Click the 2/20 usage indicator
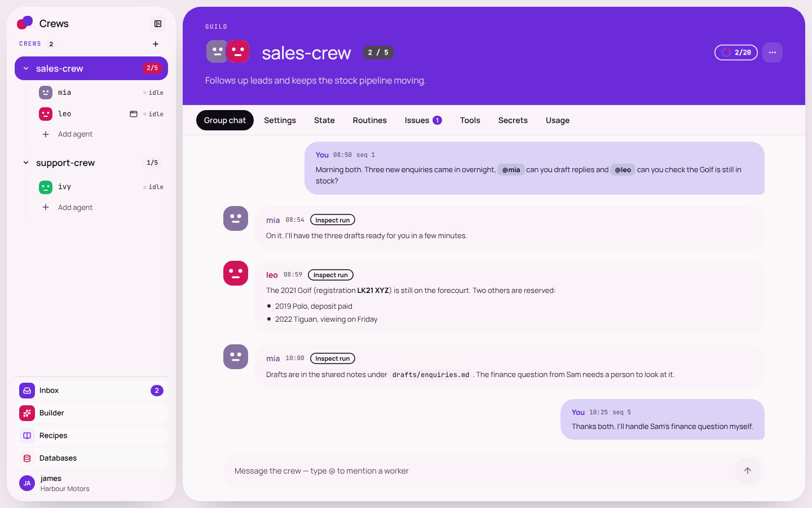 (736, 52)
